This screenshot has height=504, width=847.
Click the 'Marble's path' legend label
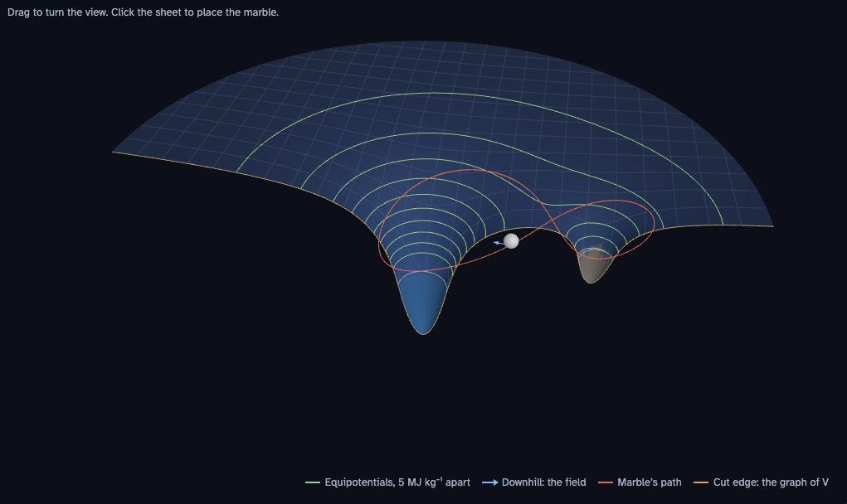(x=650, y=482)
